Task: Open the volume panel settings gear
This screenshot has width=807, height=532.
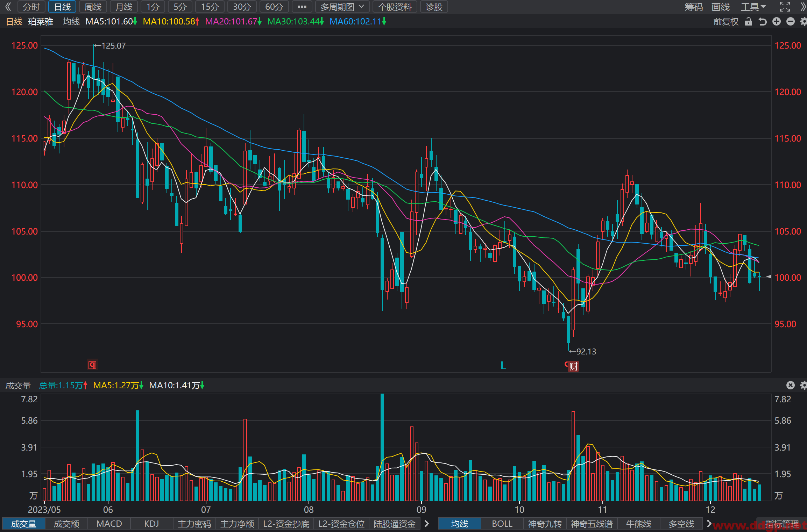Action: point(804,385)
